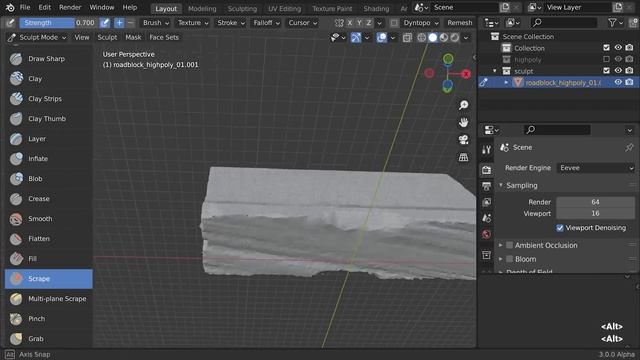Collapse the Sampling panel
Image resolution: width=640 pixels, height=360 pixels.
coord(500,185)
